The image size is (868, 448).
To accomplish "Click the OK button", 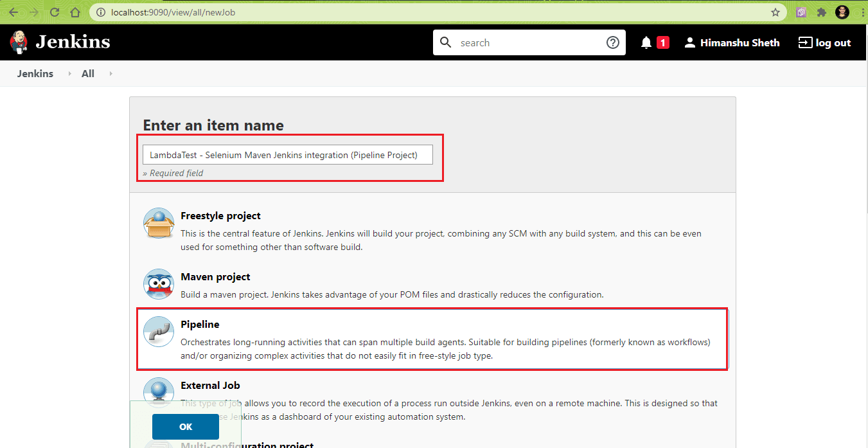I will tap(185, 426).
